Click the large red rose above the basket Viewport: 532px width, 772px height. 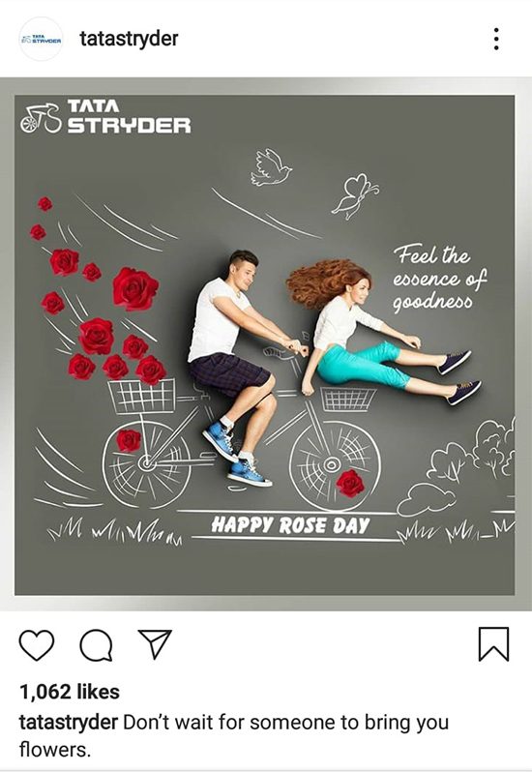[135, 288]
